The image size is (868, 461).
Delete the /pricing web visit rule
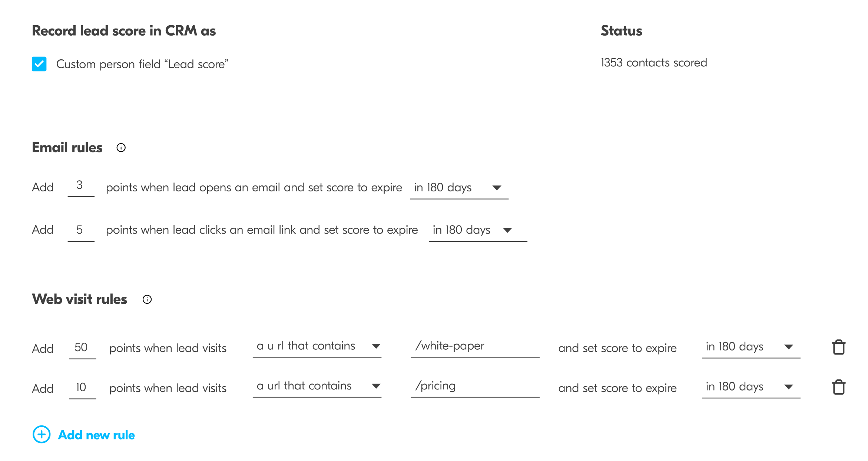pyautogui.click(x=839, y=387)
